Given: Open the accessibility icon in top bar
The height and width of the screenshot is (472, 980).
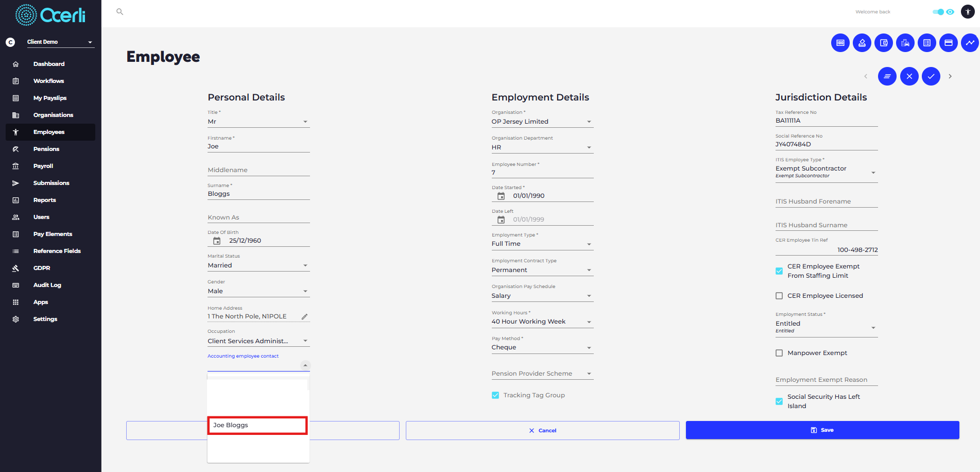Looking at the screenshot, I should tap(968, 12).
